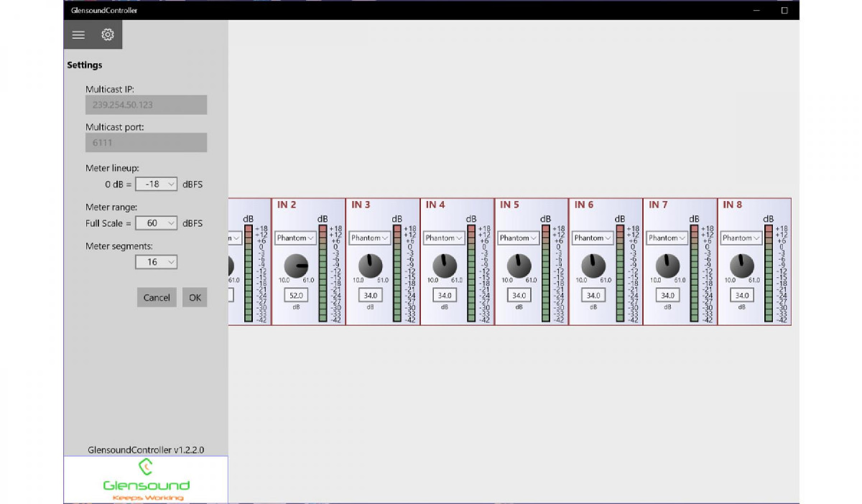The height and width of the screenshot is (504, 862).
Task: Click the Multicast IP field
Action: [146, 105]
